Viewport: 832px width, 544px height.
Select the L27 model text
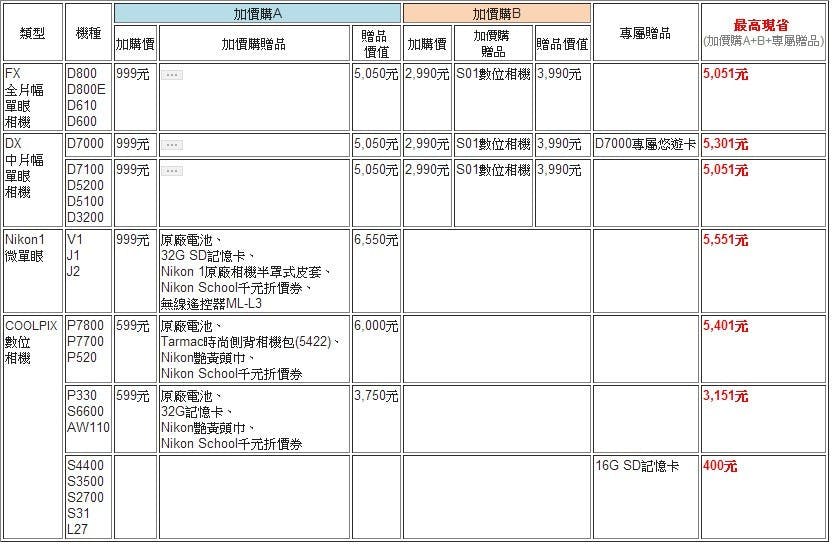pos(77,530)
